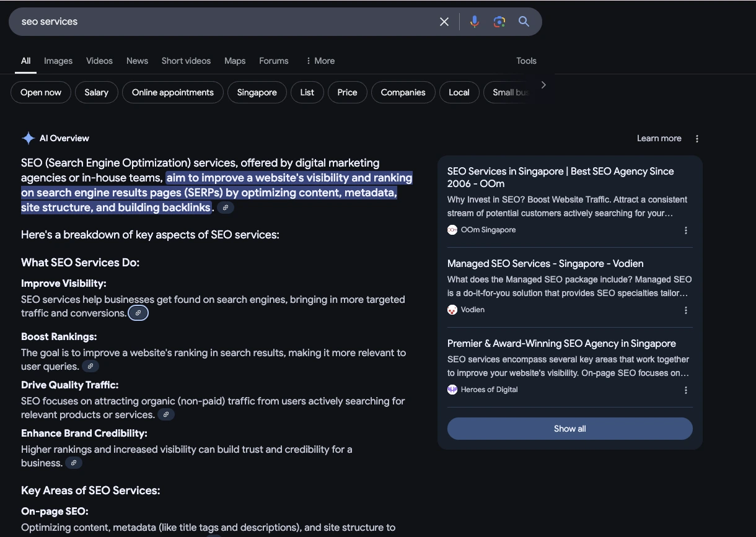This screenshot has height=537, width=756.
Task: Click the 'Show all' sources button
Action: pyautogui.click(x=570, y=429)
